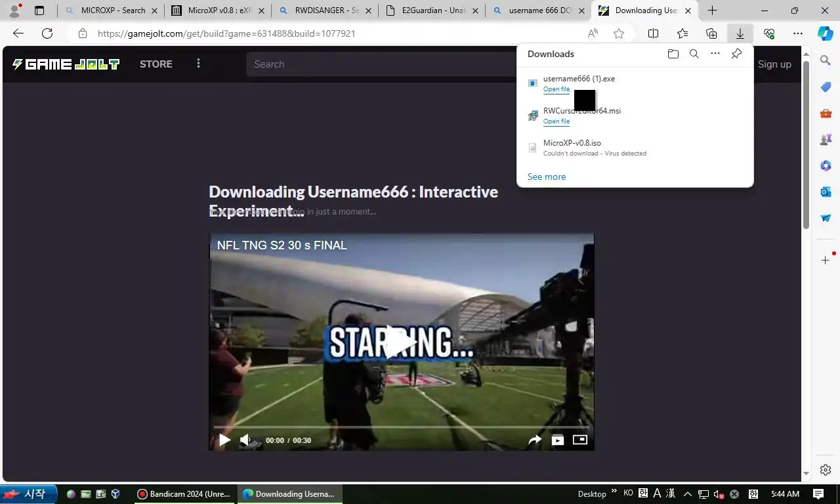Show hidden system tray icons

tap(687, 493)
